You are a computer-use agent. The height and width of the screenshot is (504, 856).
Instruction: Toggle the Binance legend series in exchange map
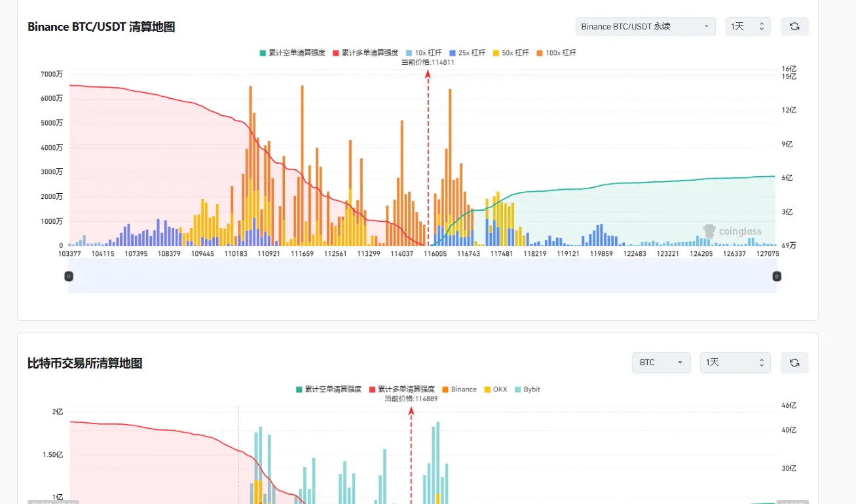click(x=459, y=389)
